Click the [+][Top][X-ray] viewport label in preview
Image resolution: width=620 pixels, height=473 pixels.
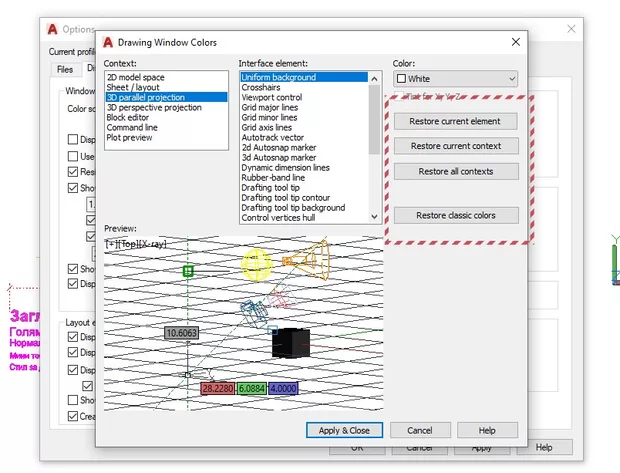click(x=136, y=243)
